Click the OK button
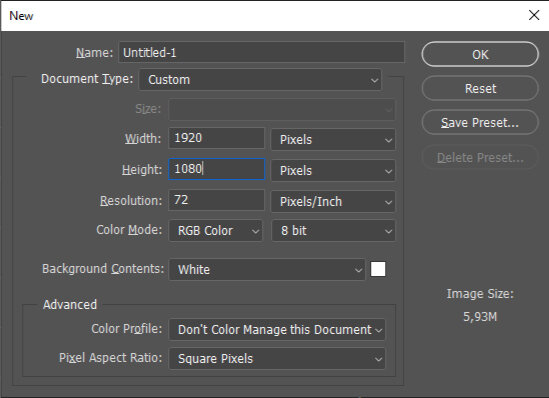This screenshot has height=398, width=549. tap(480, 54)
